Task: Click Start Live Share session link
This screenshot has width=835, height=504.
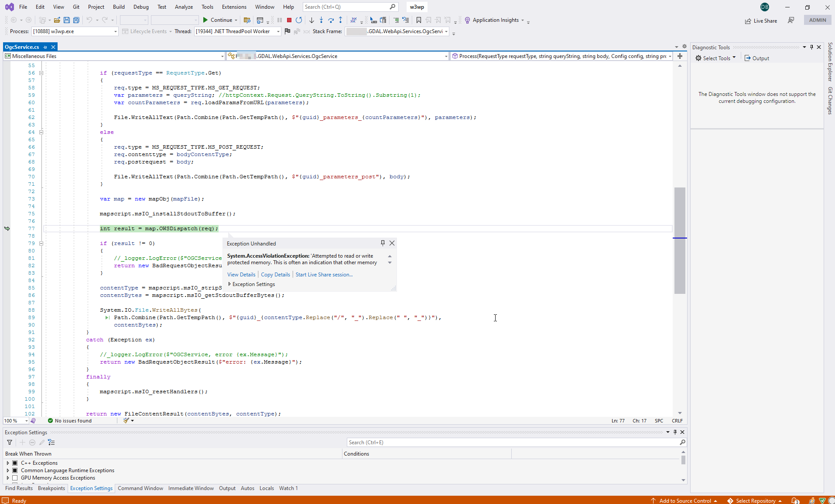Action: [x=324, y=275]
